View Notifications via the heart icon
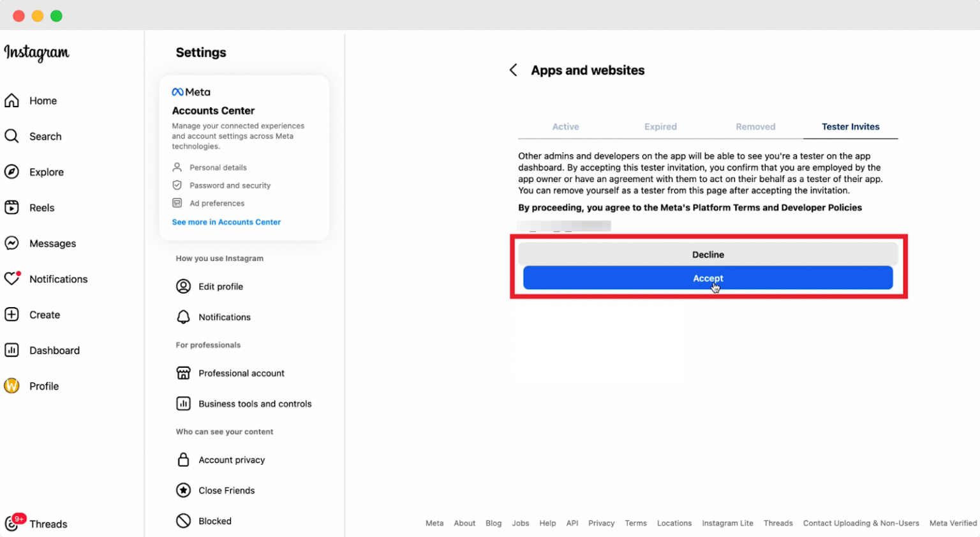 [x=12, y=279]
